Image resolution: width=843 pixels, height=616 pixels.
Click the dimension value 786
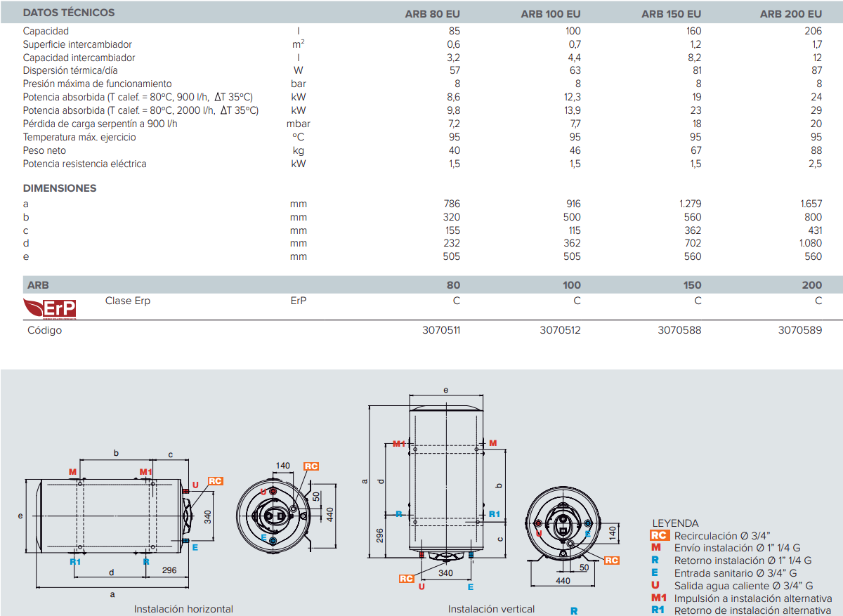(x=452, y=204)
